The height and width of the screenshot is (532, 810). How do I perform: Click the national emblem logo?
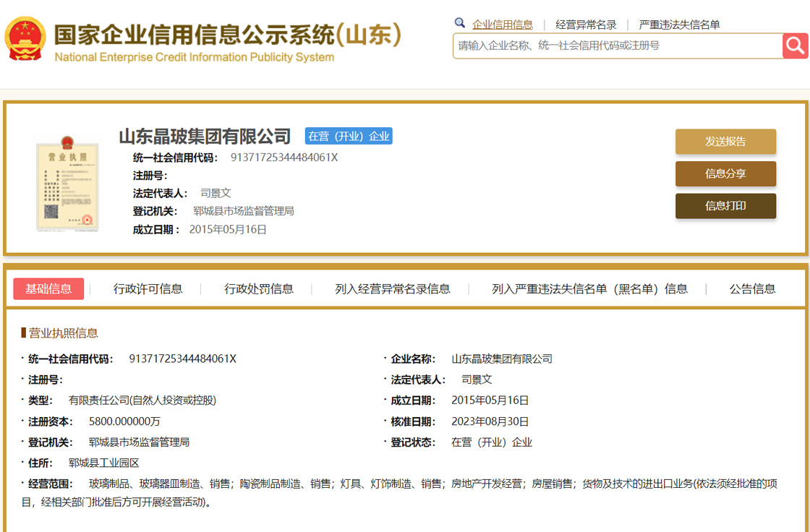25,39
